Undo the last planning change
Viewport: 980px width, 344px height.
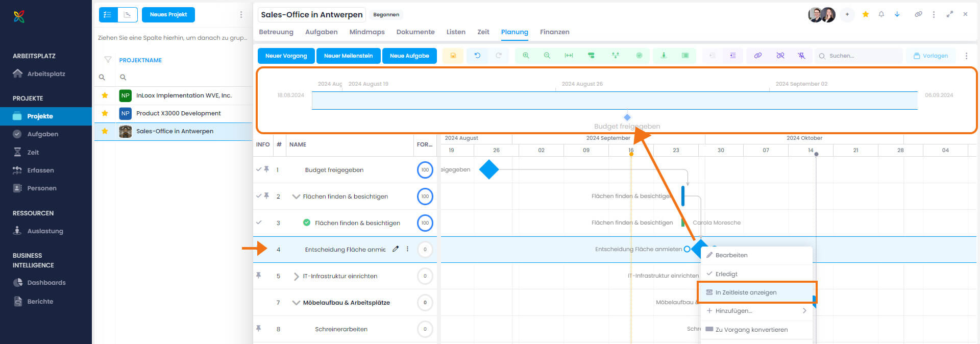coord(477,56)
